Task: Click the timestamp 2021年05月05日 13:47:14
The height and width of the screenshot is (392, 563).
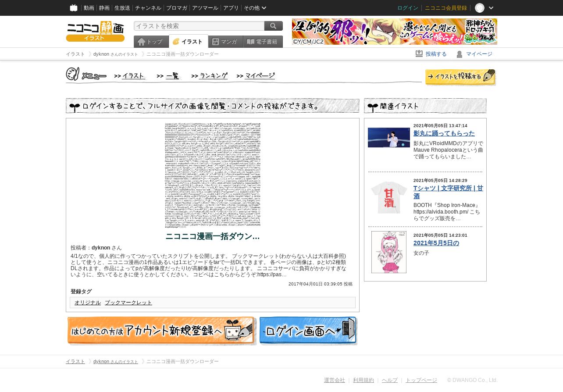Action: 440,125
